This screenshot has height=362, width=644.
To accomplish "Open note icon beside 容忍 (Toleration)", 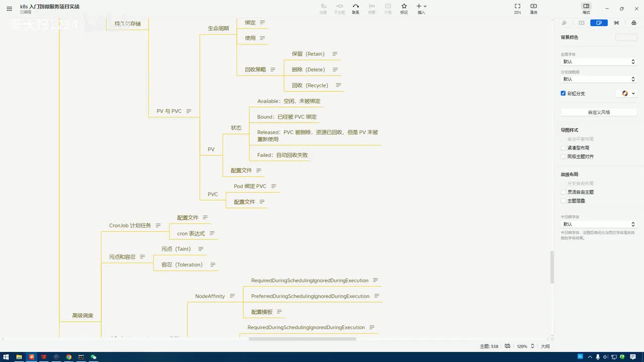I will click(213, 264).
